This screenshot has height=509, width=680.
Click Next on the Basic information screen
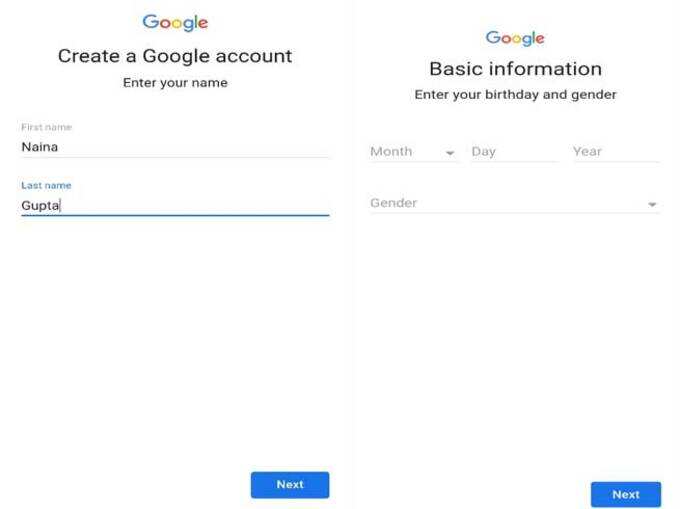tap(626, 494)
